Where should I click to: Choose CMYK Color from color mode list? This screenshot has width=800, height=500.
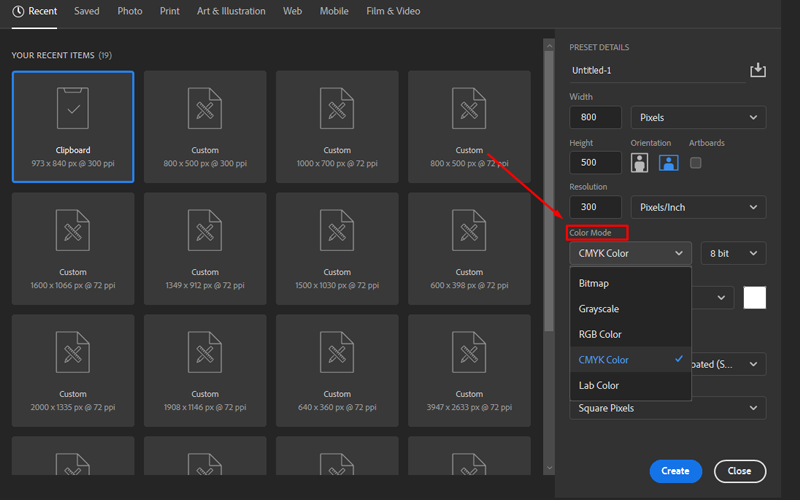(x=630, y=360)
